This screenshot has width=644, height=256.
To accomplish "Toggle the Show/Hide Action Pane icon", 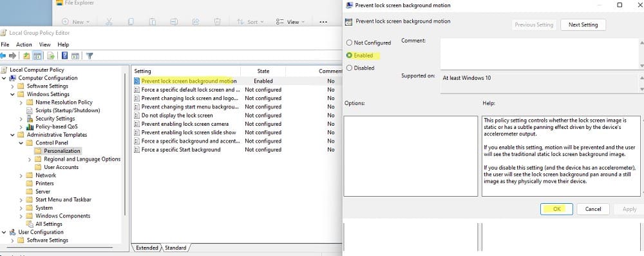I will pyautogui.click(x=75, y=55).
